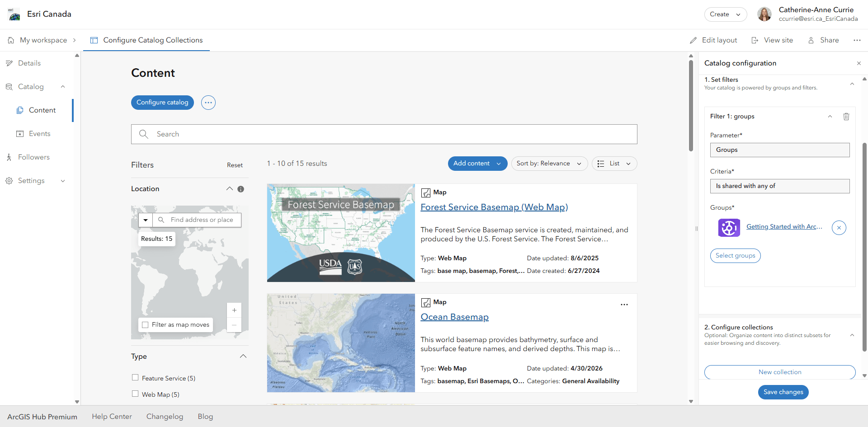Open the Forest Service Basemap (Web Map) link

[x=494, y=207]
